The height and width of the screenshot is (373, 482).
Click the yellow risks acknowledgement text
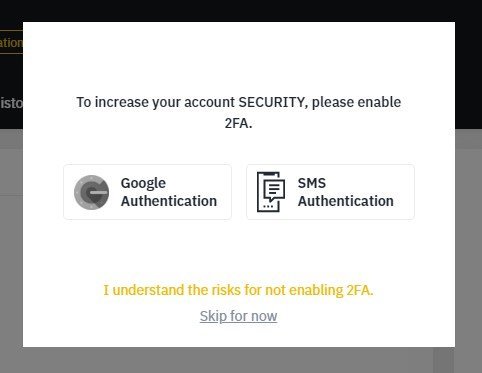coord(238,290)
